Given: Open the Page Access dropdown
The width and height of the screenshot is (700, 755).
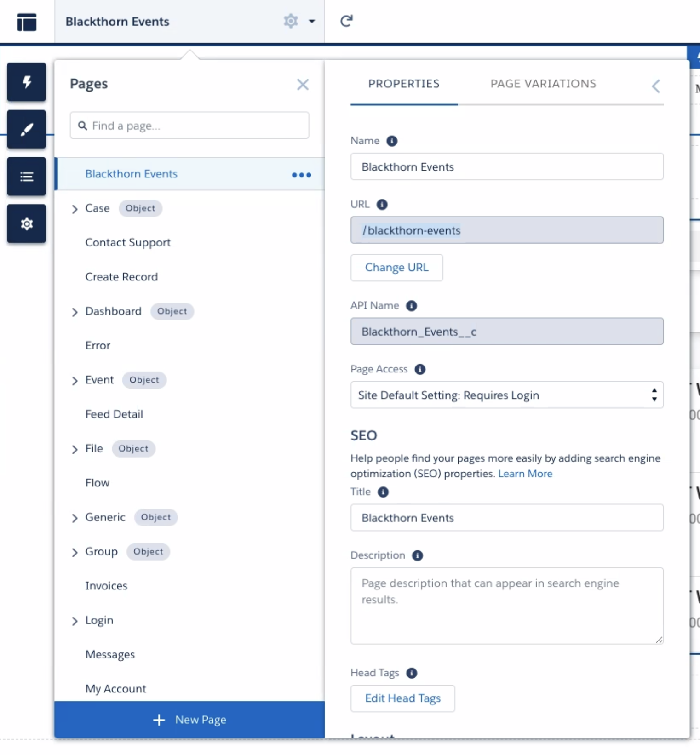Looking at the screenshot, I should pos(507,395).
